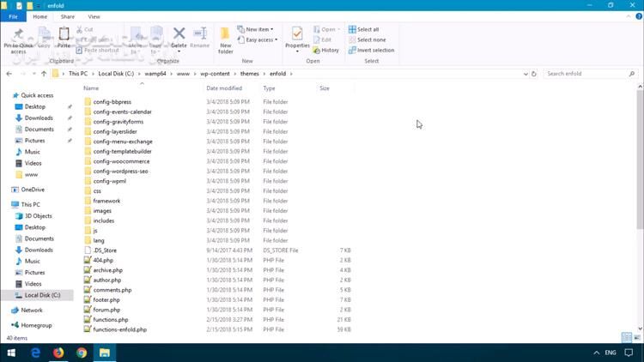Switch to the View ribbon tab
This screenshot has height=362, width=644.
(x=94, y=16)
